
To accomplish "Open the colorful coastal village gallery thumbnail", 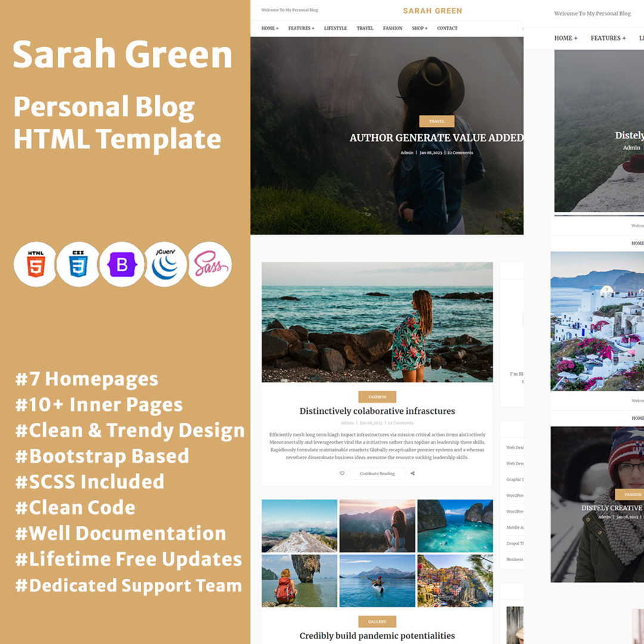I will pyautogui.click(x=455, y=581).
